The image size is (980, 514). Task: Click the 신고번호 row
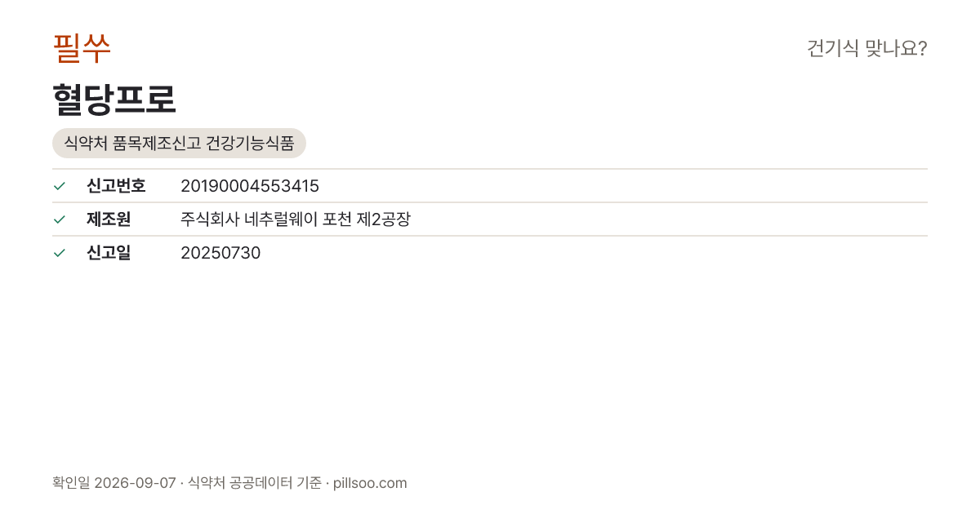click(x=490, y=186)
